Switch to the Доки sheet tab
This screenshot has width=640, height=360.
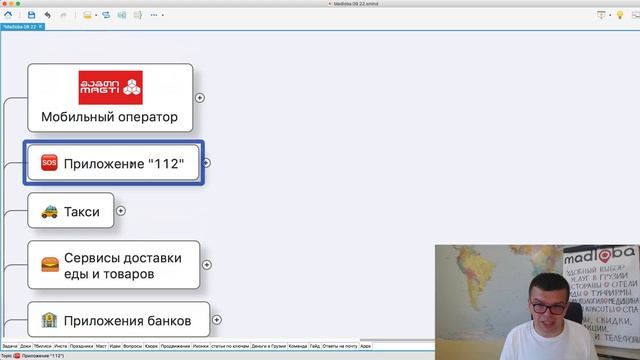click(25, 346)
